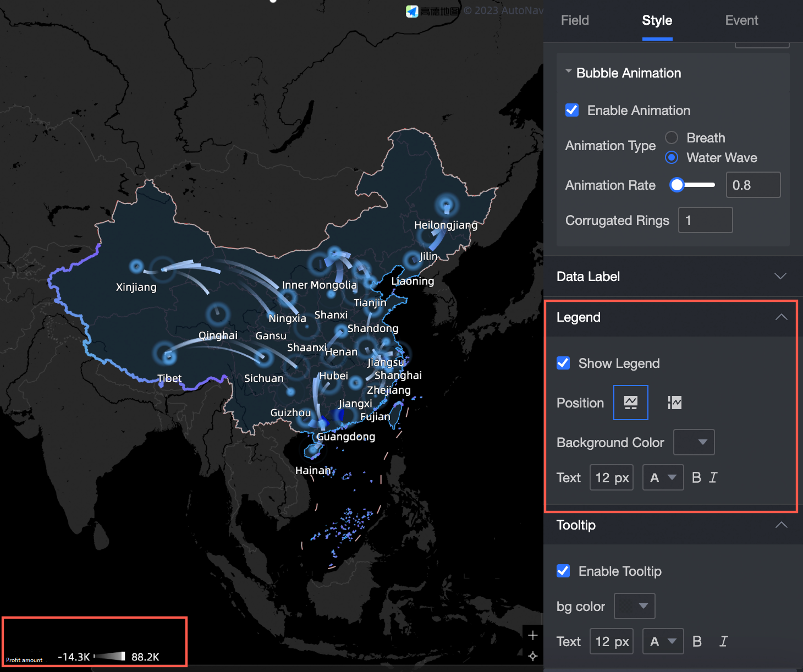This screenshot has width=803, height=672.
Task: Click the Fujian label on map
Action: [376, 417]
